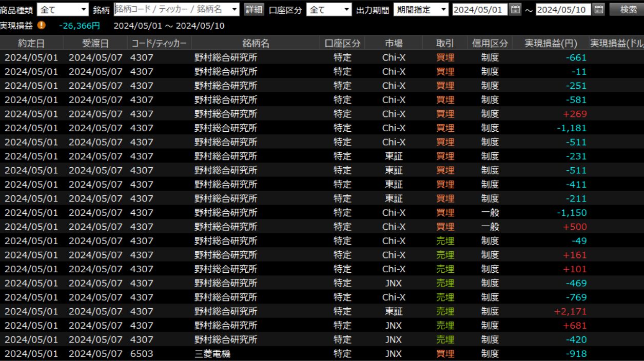
Task: Sort by the コード/ティッカー column header
Action: point(159,43)
